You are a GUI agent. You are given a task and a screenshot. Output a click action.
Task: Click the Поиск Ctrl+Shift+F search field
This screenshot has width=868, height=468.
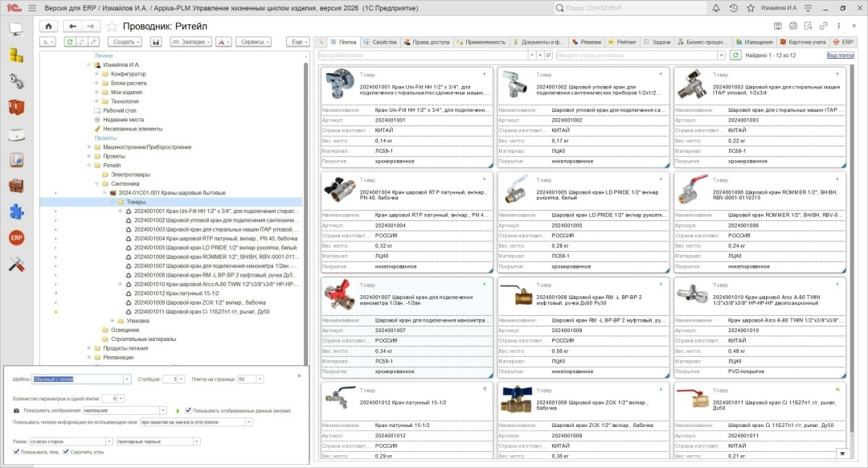coord(631,8)
